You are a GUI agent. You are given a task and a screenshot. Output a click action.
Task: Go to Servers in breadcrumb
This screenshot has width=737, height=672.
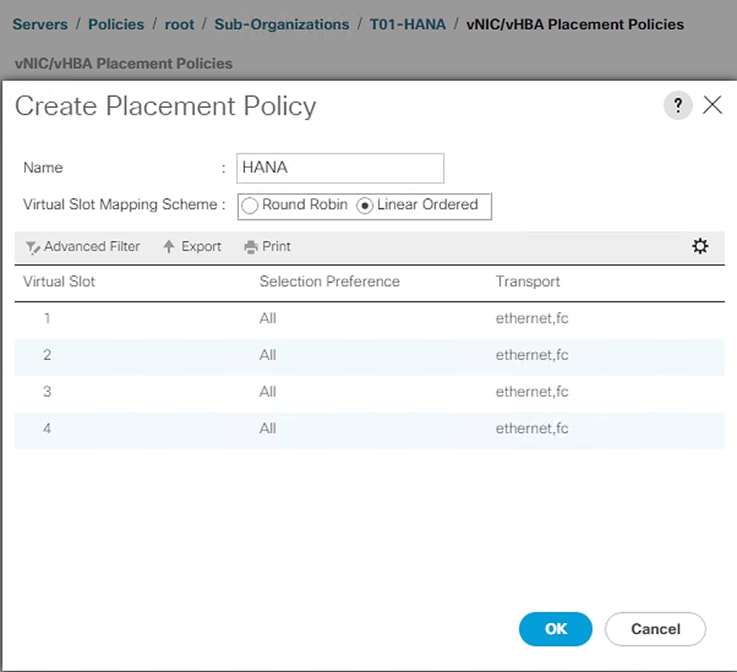[x=41, y=23]
